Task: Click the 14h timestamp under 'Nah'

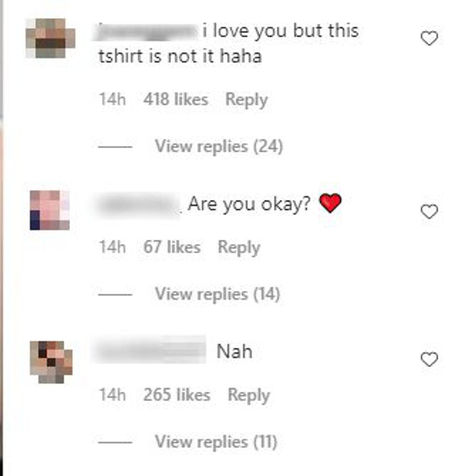Action: 112,394
